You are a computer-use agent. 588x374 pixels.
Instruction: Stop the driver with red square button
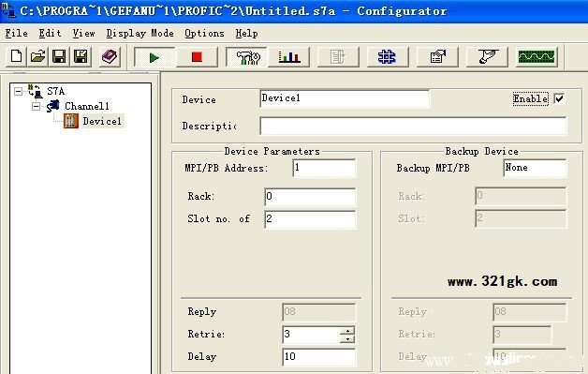tap(197, 57)
